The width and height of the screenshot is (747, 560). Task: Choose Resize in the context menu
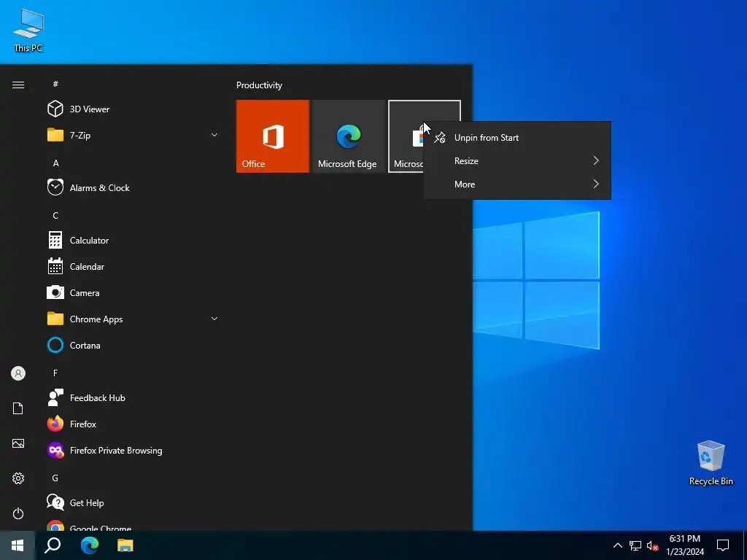coord(517,161)
